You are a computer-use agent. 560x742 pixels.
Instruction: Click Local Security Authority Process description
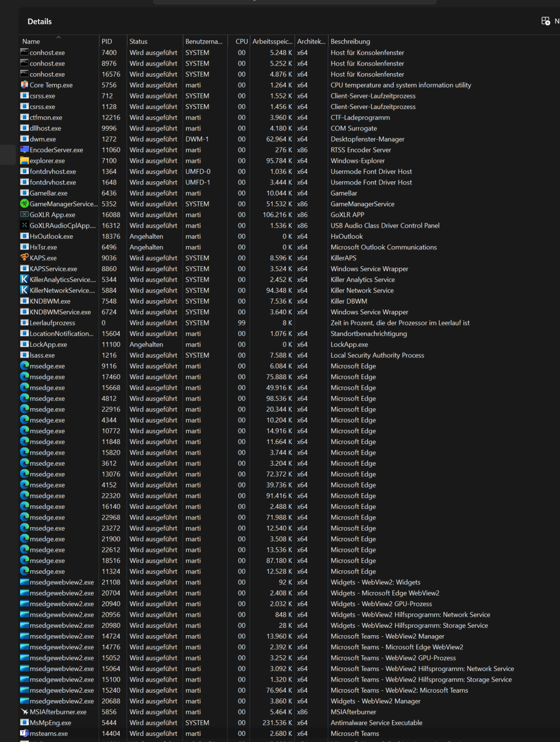(x=377, y=355)
